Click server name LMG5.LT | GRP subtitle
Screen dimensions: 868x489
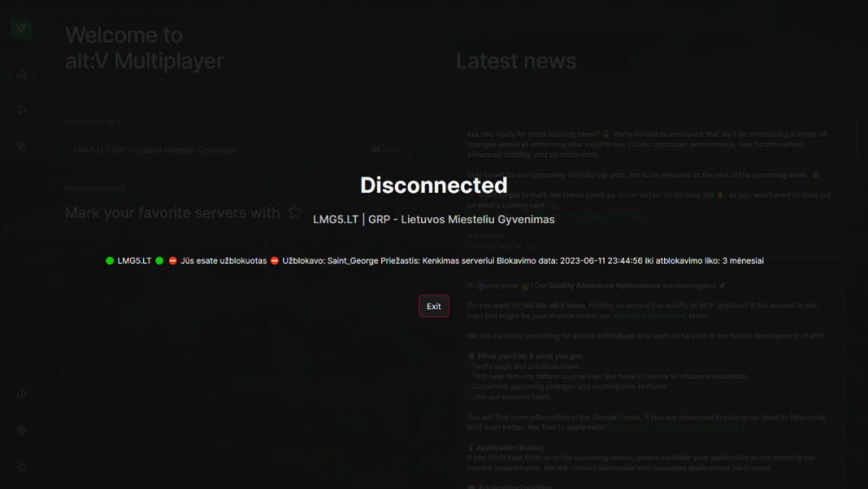coord(433,219)
